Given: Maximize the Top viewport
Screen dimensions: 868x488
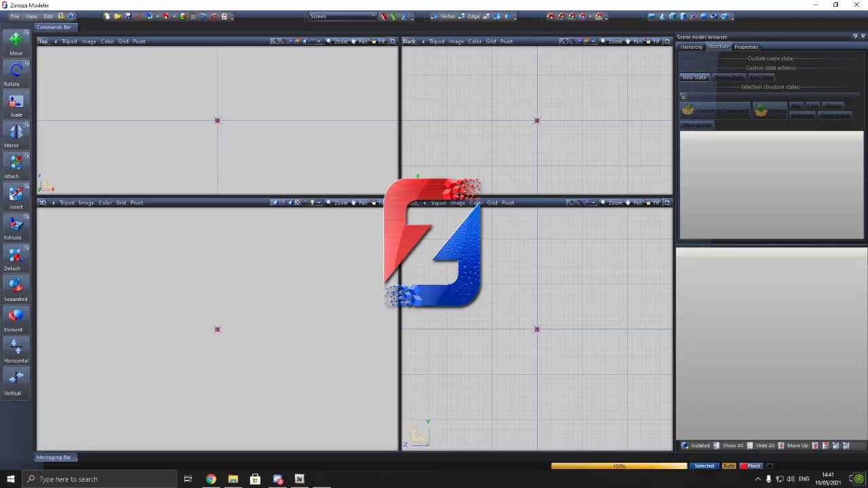Looking at the screenshot, I should (393, 41).
